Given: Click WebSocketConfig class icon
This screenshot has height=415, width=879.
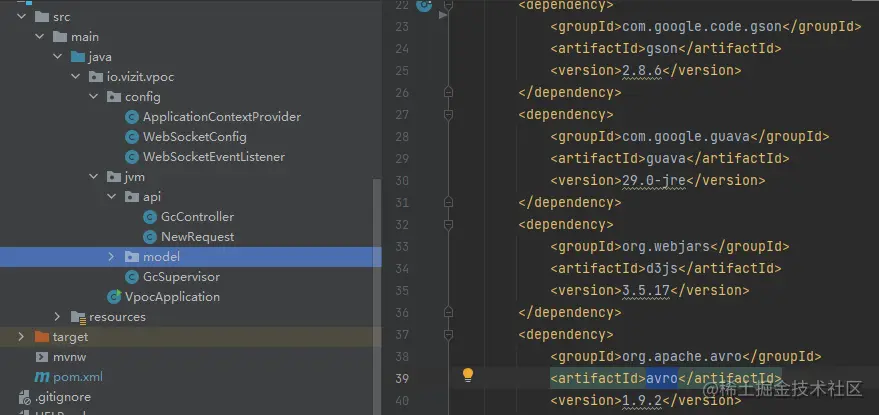Looking at the screenshot, I should pyautogui.click(x=132, y=137).
